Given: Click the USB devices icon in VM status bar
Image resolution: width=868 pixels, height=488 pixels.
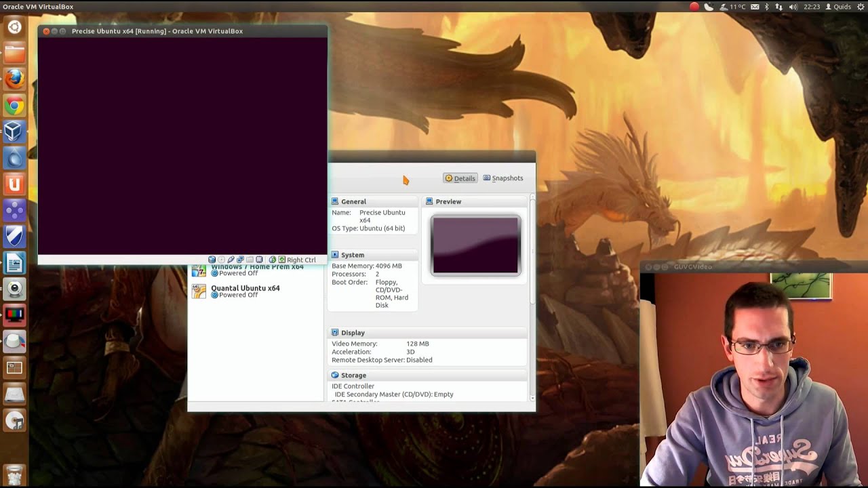Looking at the screenshot, I should [x=231, y=260].
